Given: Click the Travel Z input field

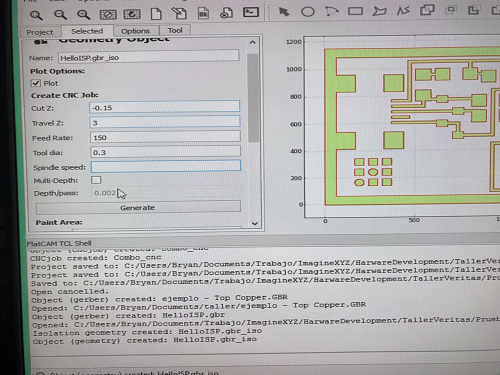Looking at the screenshot, I should click(x=165, y=122).
